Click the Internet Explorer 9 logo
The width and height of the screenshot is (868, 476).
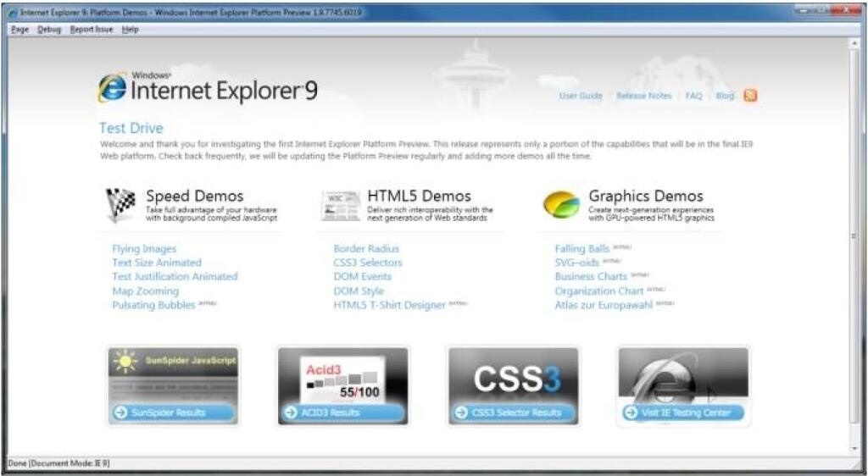click(x=208, y=88)
